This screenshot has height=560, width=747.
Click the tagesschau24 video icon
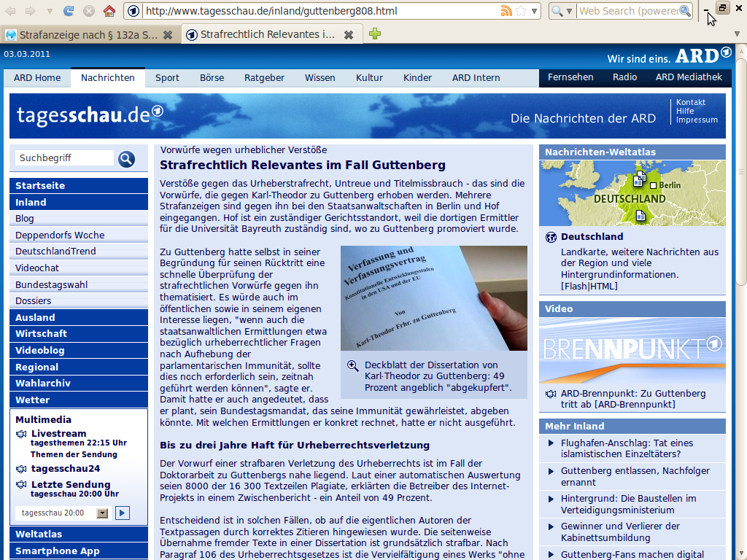pos(21,469)
